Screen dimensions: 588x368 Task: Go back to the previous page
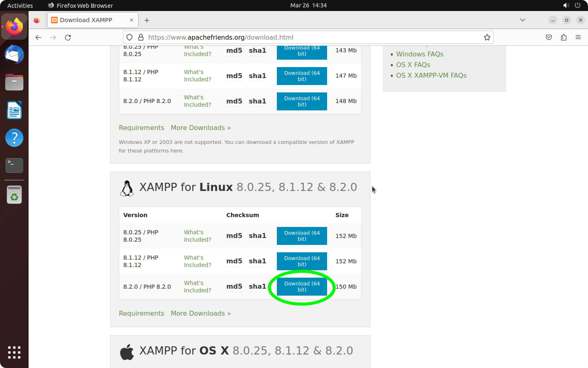click(x=38, y=37)
